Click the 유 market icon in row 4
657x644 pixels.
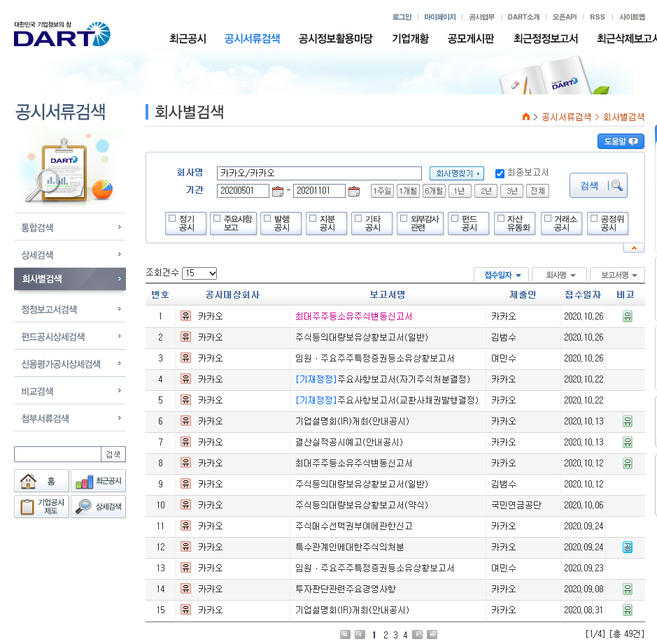tap(185, 378)
